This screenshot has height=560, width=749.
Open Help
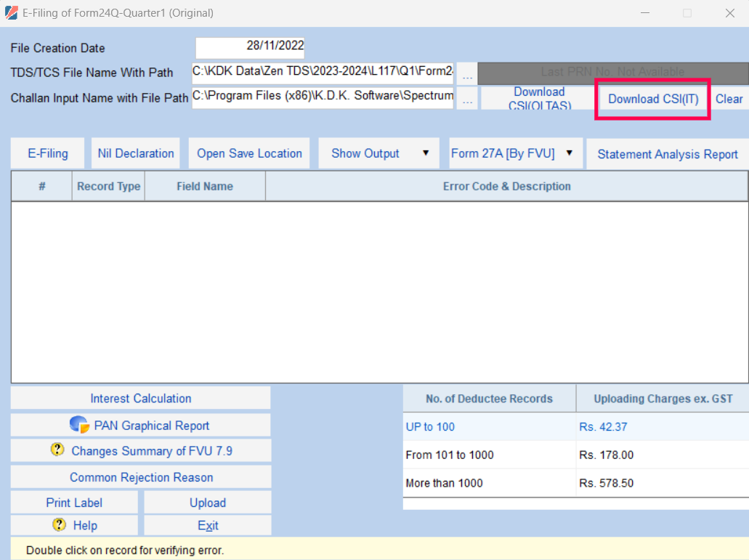tap(74, 525)
